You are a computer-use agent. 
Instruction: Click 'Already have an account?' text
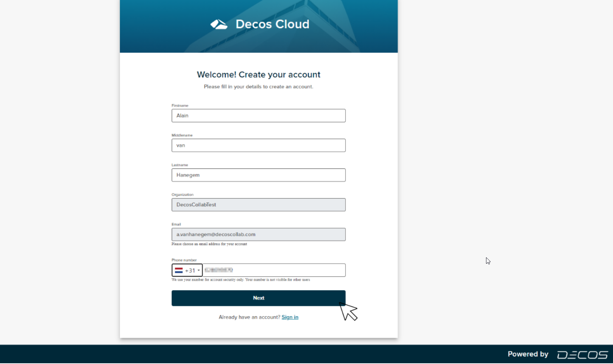pos(249,317)
